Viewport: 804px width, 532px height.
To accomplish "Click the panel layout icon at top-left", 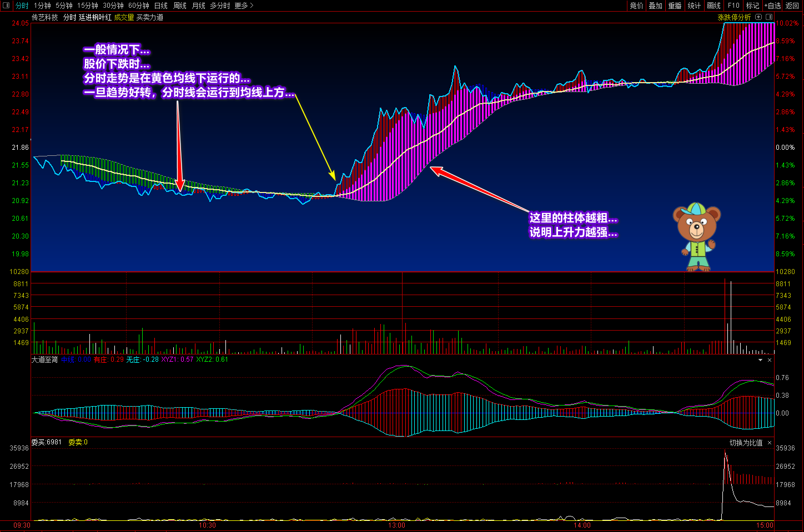I will [6, 6].
